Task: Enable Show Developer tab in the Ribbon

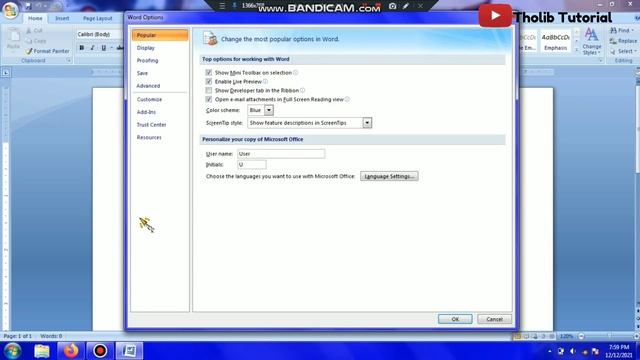Action: (209, 90)
